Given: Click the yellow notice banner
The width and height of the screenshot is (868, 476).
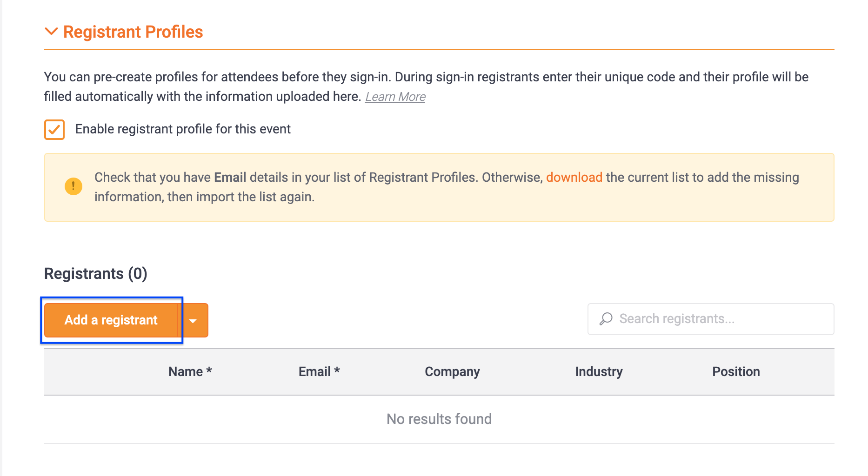Looking at the screenshot, I should tap(439, 187).
